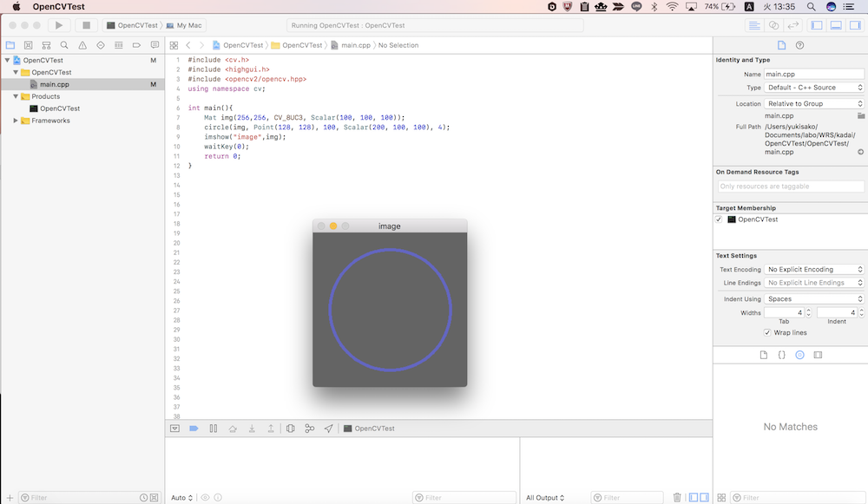Open the Issue navigator warning icon
868x504 pixels.
coord(82,45)
